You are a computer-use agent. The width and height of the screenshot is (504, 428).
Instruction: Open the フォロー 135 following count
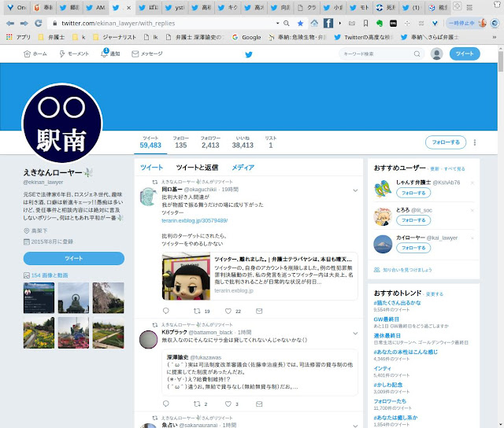[x=180, y=142]
